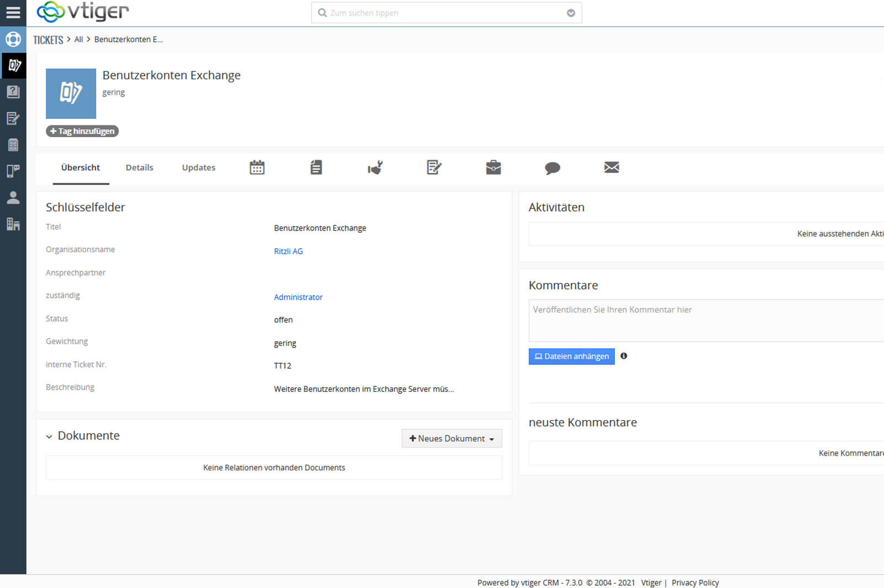The image size is (884, 588).
Task: Switch to the Details tab
Action: pyautogui.click(x=139, y=167)
